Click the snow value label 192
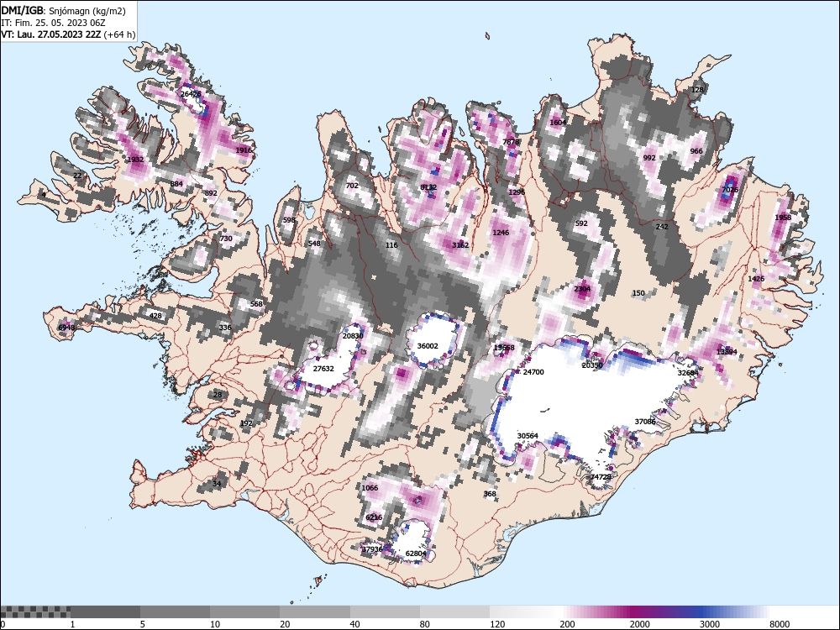 click(246, 423)
